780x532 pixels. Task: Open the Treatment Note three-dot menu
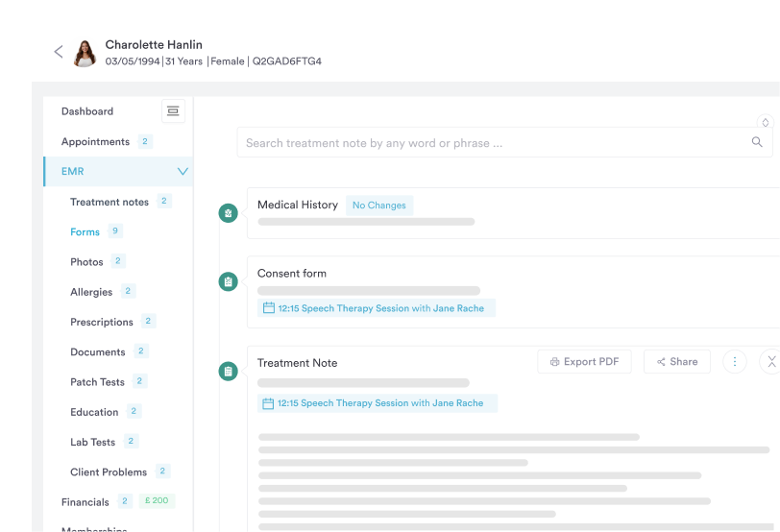tap(735, 362)
